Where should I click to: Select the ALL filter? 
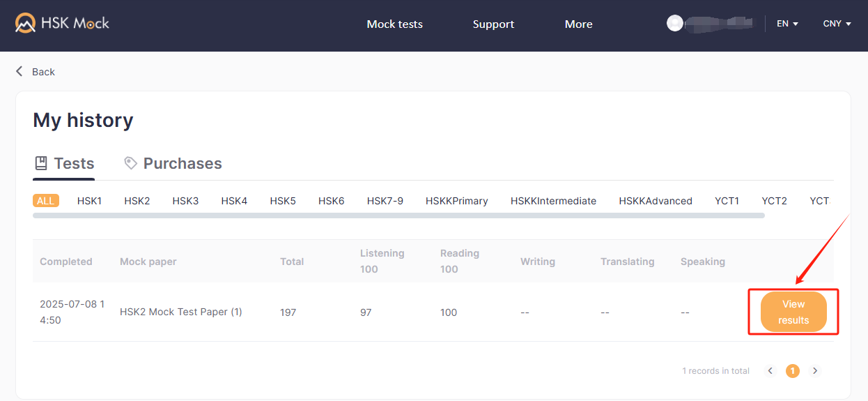click(x=45, y=201)
